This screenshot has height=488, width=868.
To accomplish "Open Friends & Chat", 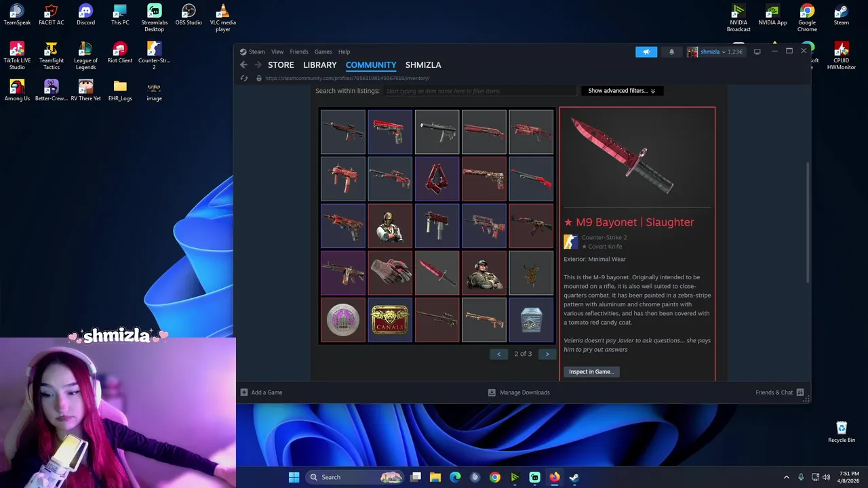I will coord(780,392).
